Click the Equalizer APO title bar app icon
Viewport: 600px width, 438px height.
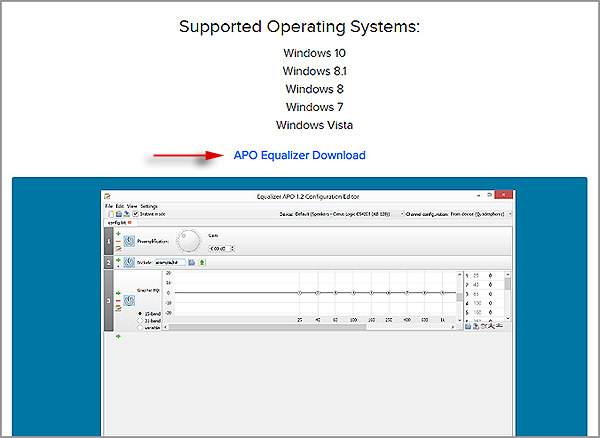coord(107,196)
